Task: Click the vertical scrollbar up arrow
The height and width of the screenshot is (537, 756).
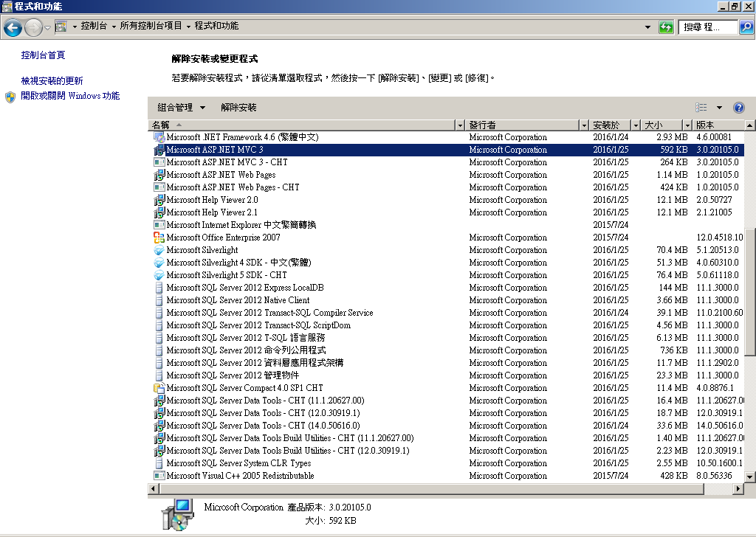Action: 750,125
